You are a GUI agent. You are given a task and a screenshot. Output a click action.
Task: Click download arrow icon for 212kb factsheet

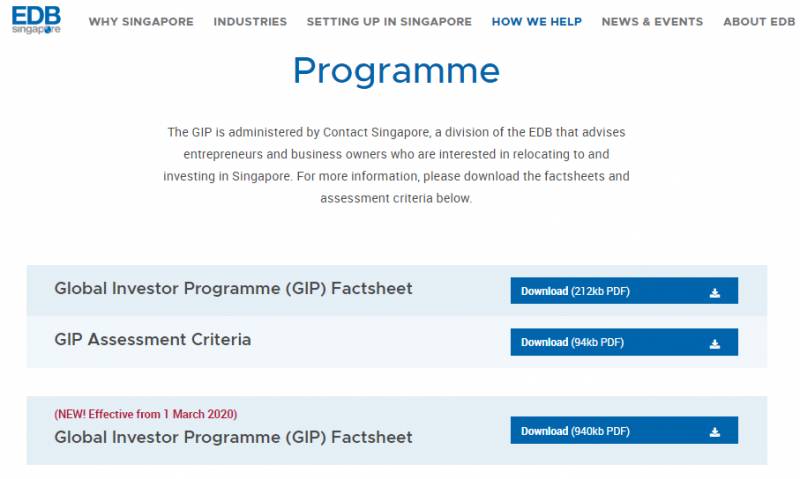pyautogui.click(x=714, y=292)
